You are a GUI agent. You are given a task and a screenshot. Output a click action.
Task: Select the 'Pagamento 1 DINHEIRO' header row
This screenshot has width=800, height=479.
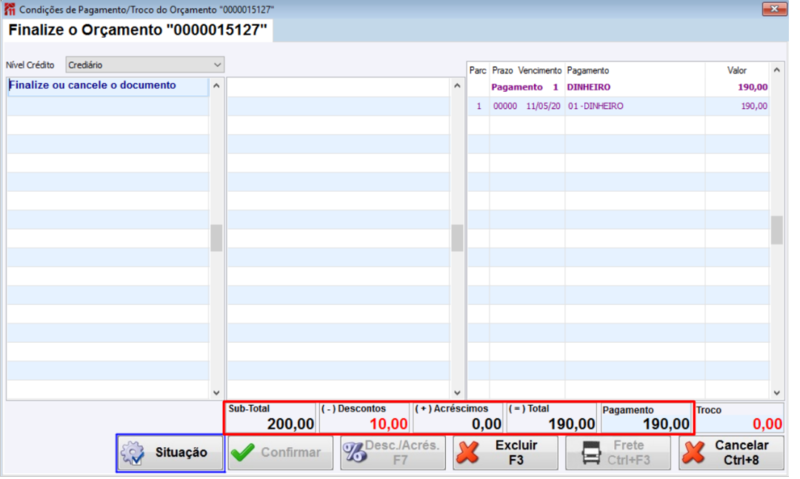click(x=618, y=87)
